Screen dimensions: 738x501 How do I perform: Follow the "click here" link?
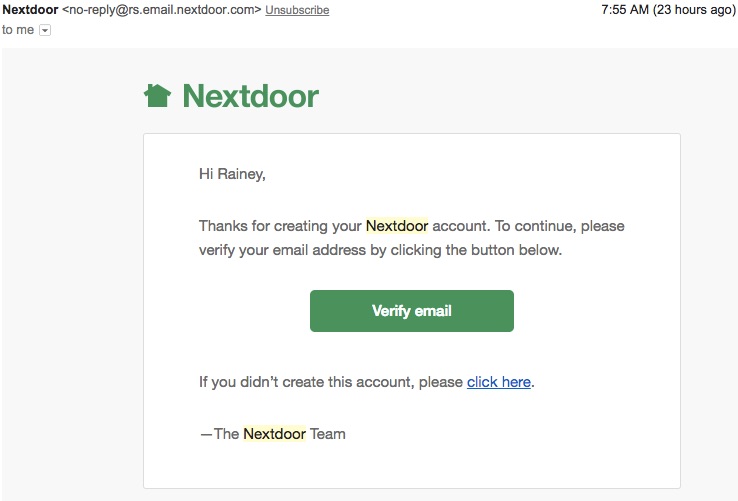[498, 382]
